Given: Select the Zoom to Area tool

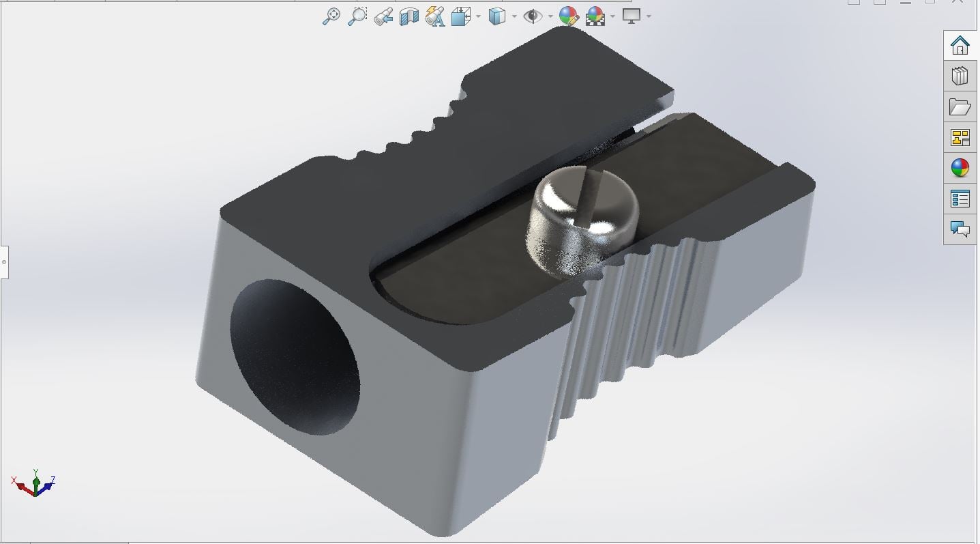Looking at the screenshot, I should [357, 16].
